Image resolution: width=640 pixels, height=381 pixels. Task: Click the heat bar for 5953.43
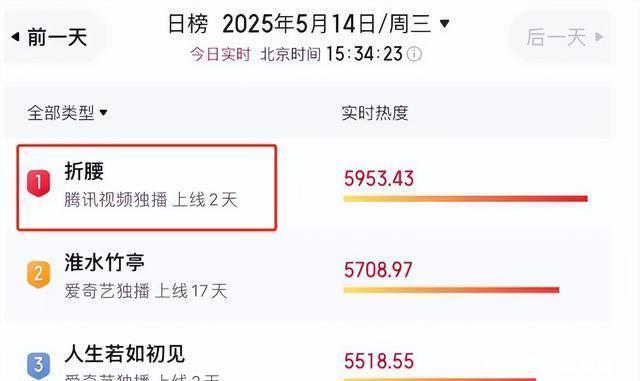[x=466, y=199]
